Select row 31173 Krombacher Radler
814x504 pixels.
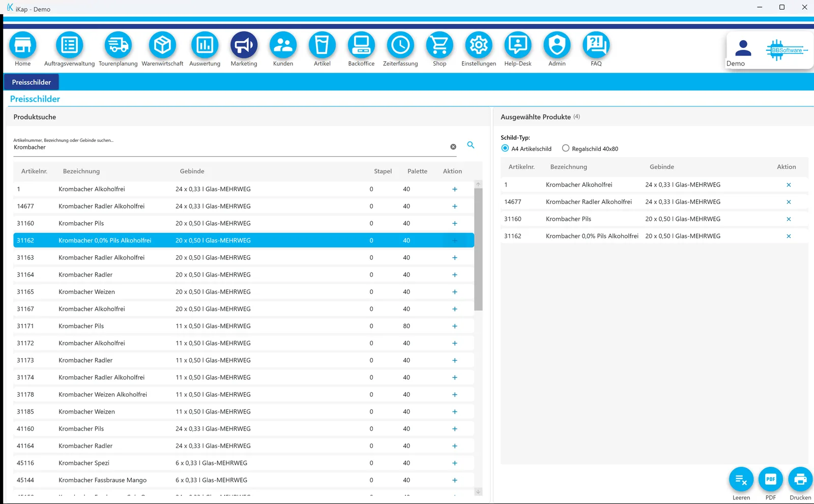point(244,361)
